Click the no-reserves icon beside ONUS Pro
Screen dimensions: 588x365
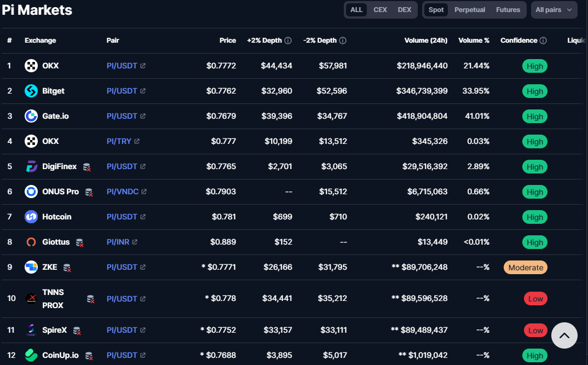click(89, 192)
